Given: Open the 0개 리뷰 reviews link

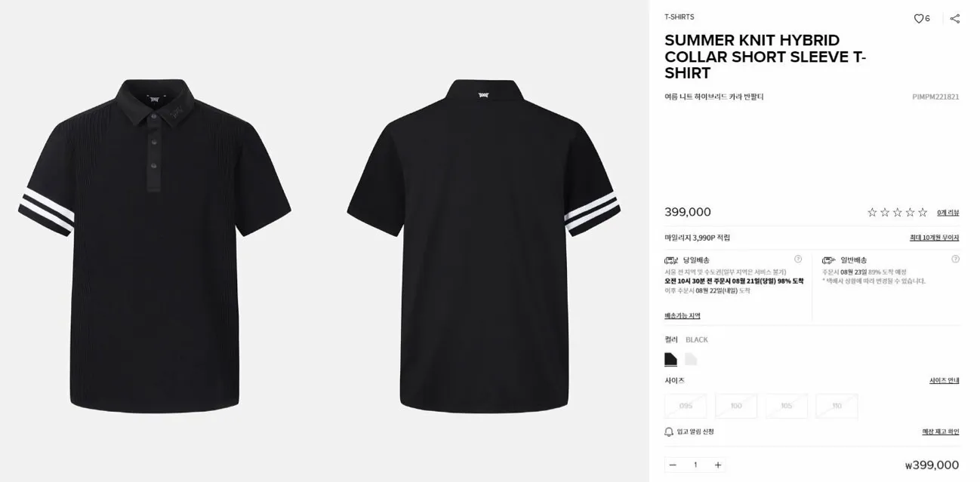Looking at the screenshot, I should tap(948, 213).
